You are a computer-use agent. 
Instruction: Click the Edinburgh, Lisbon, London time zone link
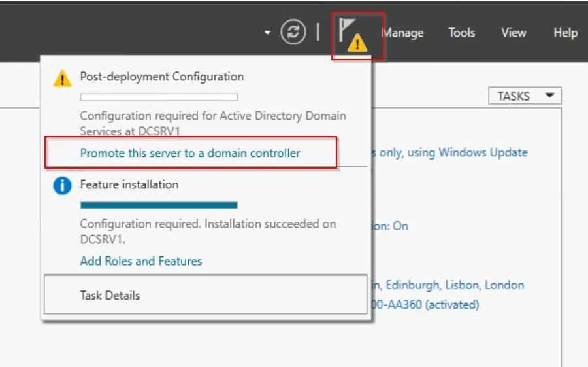tap(448, 285)
